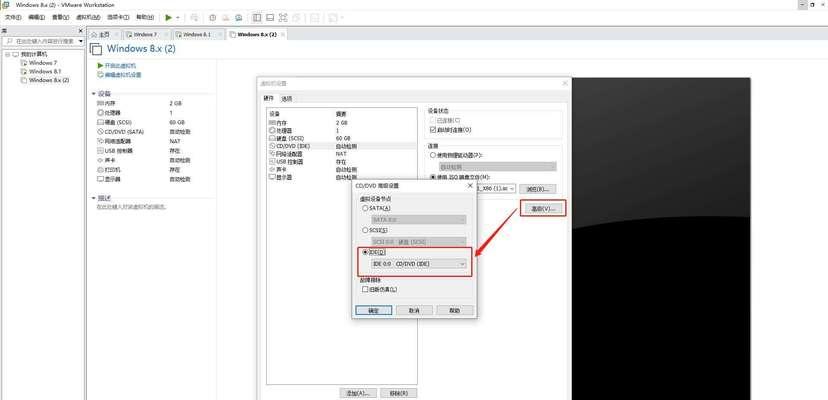Screen dimensions: 828x400
Task: Toggle the 旧版仿真(L) legacy emulation checkbox
Action: coord(364,290)
